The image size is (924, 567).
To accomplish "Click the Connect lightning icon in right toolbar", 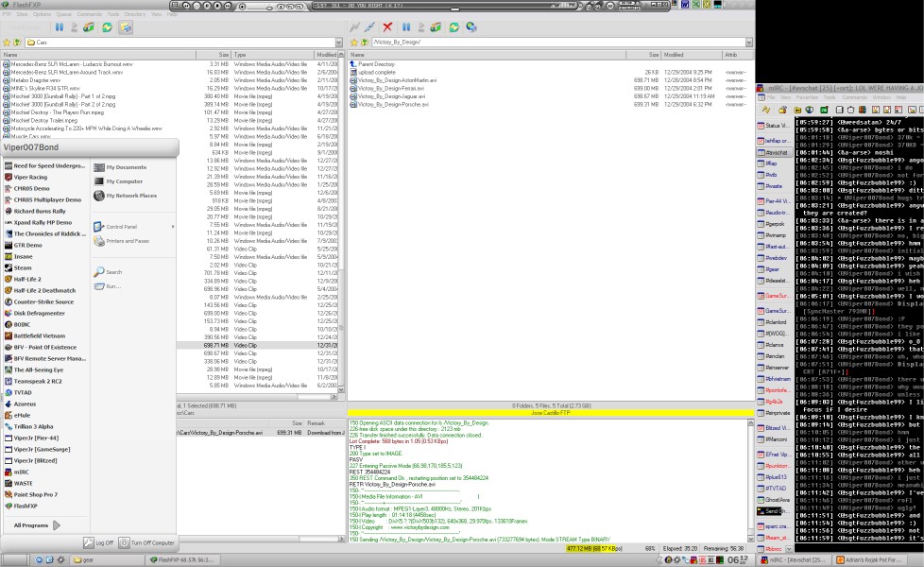I will pos(355,27).
